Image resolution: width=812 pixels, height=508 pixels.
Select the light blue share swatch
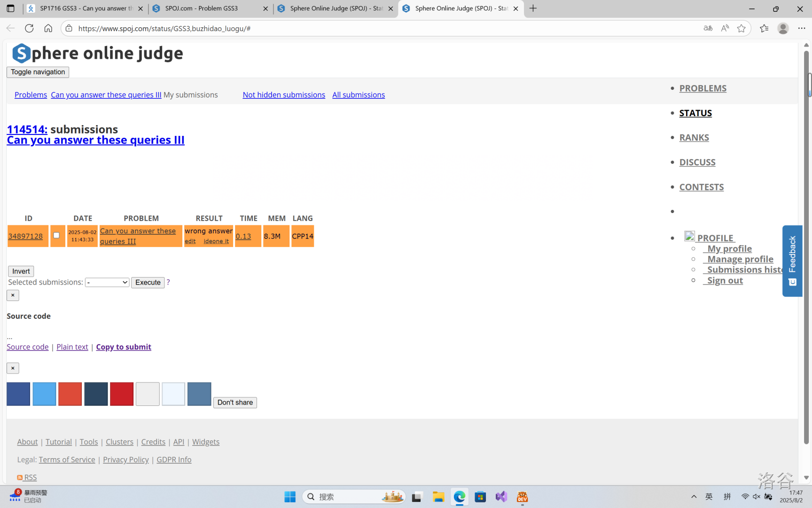(x=44, y=394)
